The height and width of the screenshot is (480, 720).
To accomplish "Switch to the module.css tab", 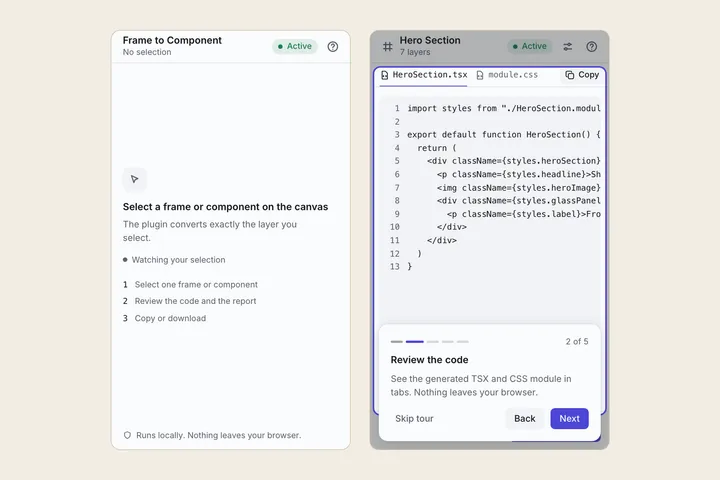I will (507, 75).
